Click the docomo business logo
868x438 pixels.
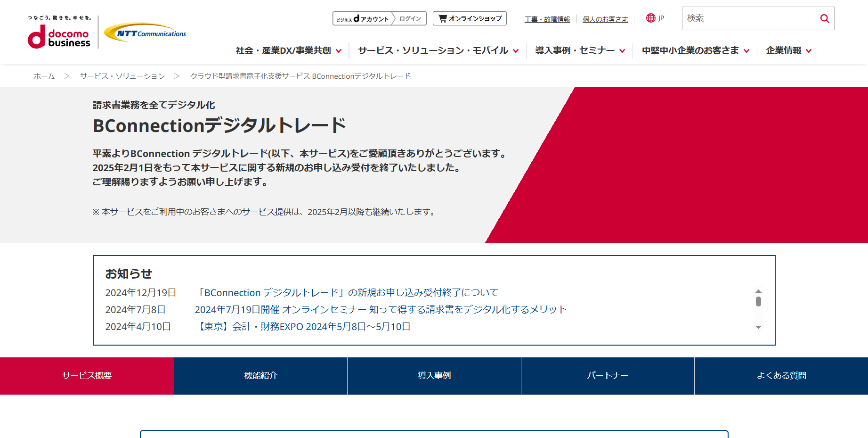point(59,32)
